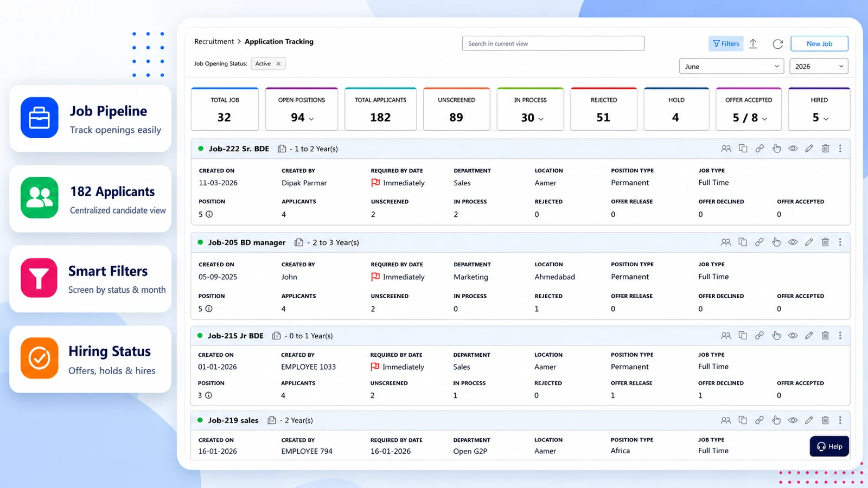The height and width of the screenshot is (488, 868).
Task: View Job-205 BD manager via eye icon
Action: (x=793, y=242)
